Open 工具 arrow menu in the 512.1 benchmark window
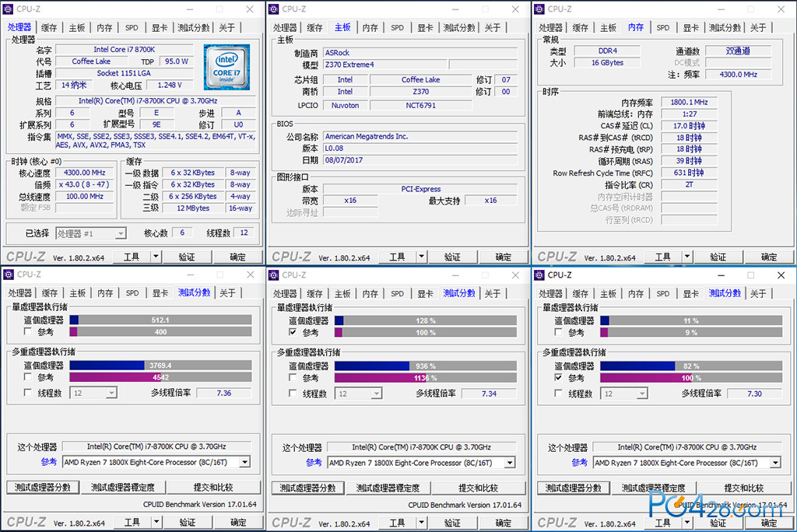 pos(156,522)
